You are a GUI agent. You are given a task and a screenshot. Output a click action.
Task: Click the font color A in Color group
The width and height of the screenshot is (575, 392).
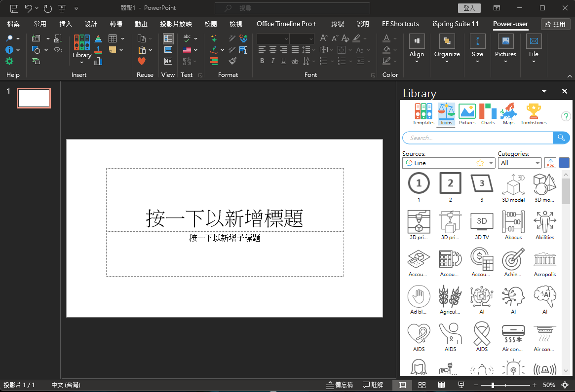click(386, 38)
